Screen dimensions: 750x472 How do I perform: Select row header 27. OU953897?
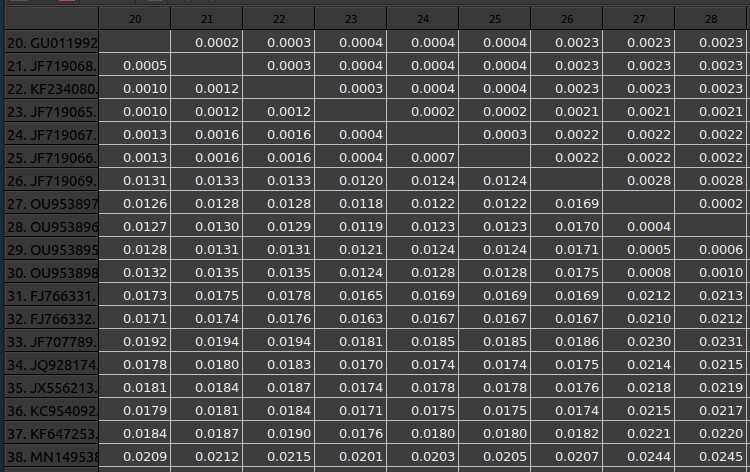pos(52,203)
